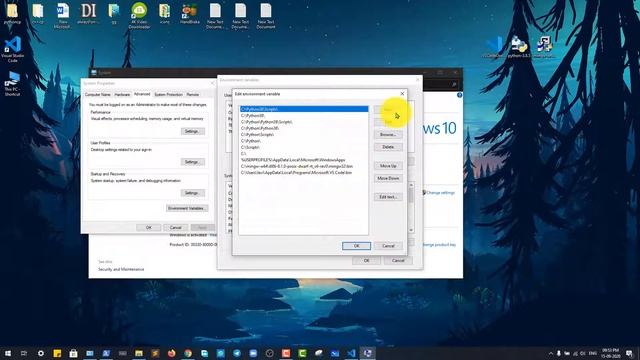Select the %USERPROFILE% WindowsApps path entry
The image size is (640, 360).
(304, 160)
